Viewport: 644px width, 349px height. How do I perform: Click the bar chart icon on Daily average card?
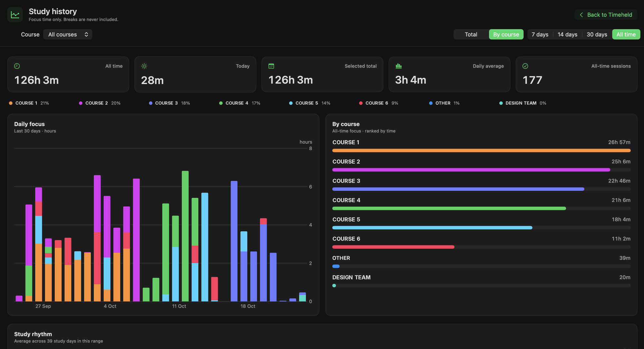(x=399, y=66)
